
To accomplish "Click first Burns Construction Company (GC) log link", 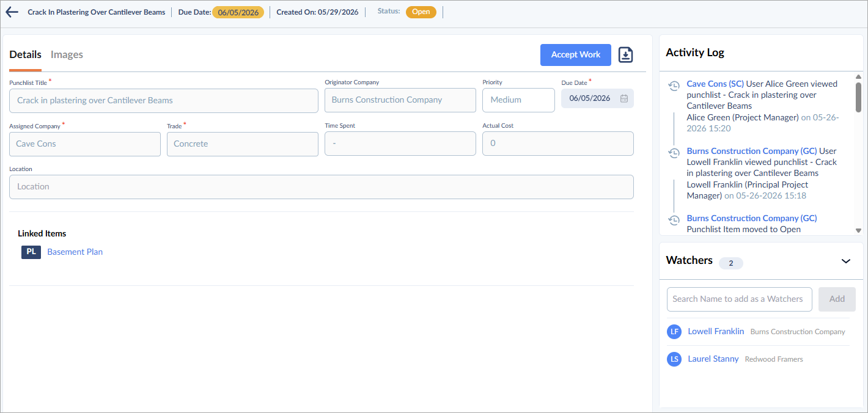I will coord(752,151).
